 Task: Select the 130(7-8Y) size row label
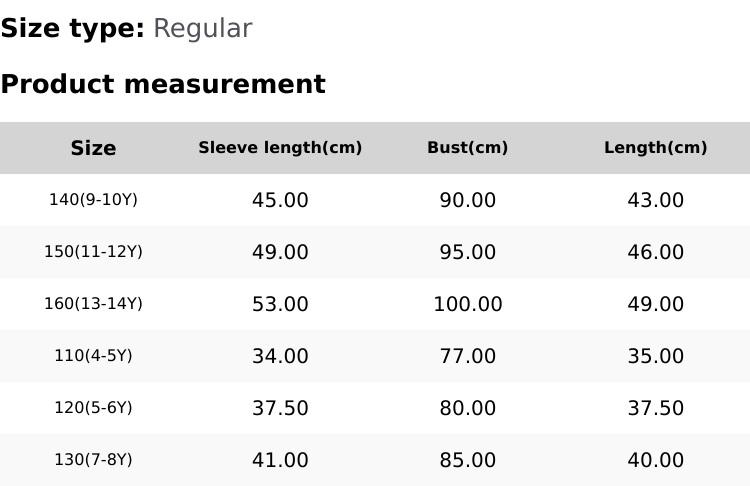tap(93, 460)
